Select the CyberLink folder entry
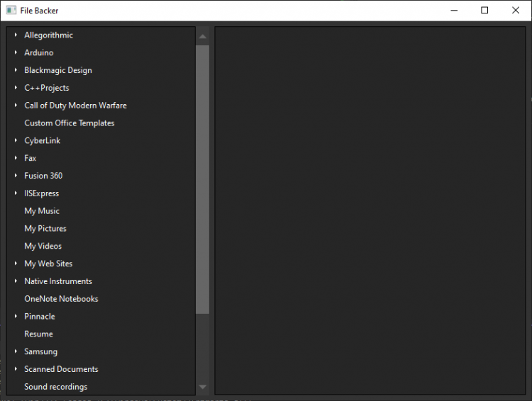This screenshot has width=532, height=401. point(42,140)
